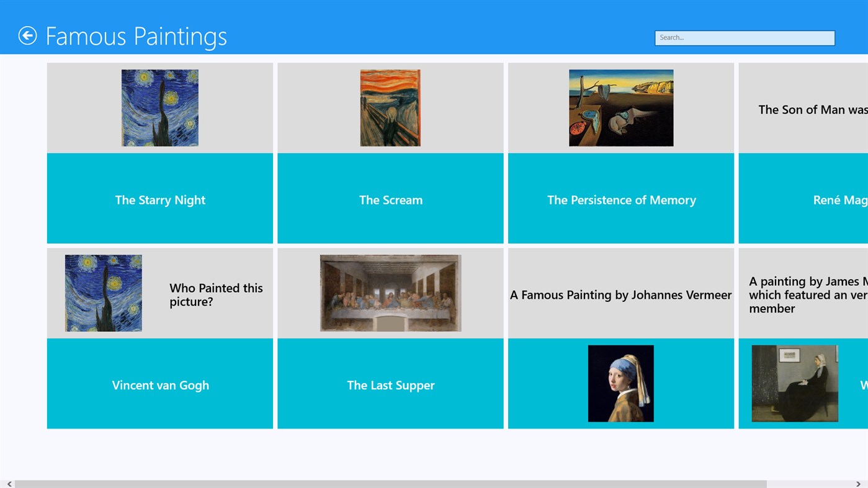This screenshot has height=488, width=868.
Task: Click the left scroll chevron
Action: pos(9,483)
